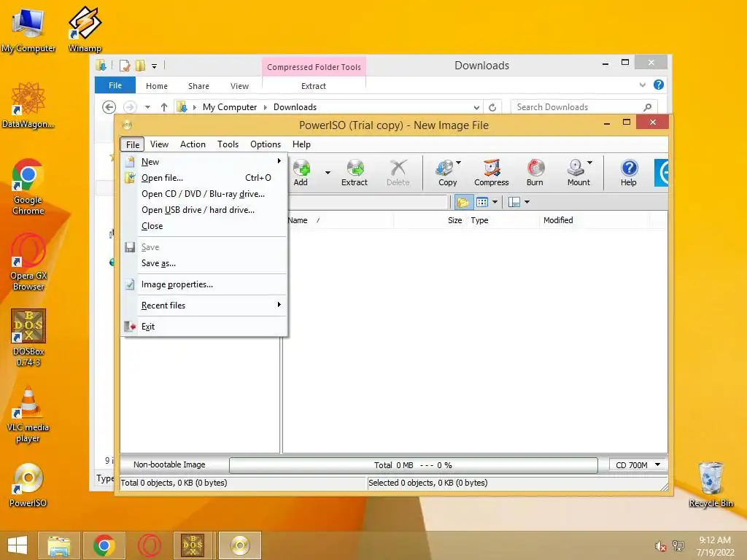Viewport: 747px width, 560px height.
Task: Switch to the Share ribbon tab
Action: 198,86
